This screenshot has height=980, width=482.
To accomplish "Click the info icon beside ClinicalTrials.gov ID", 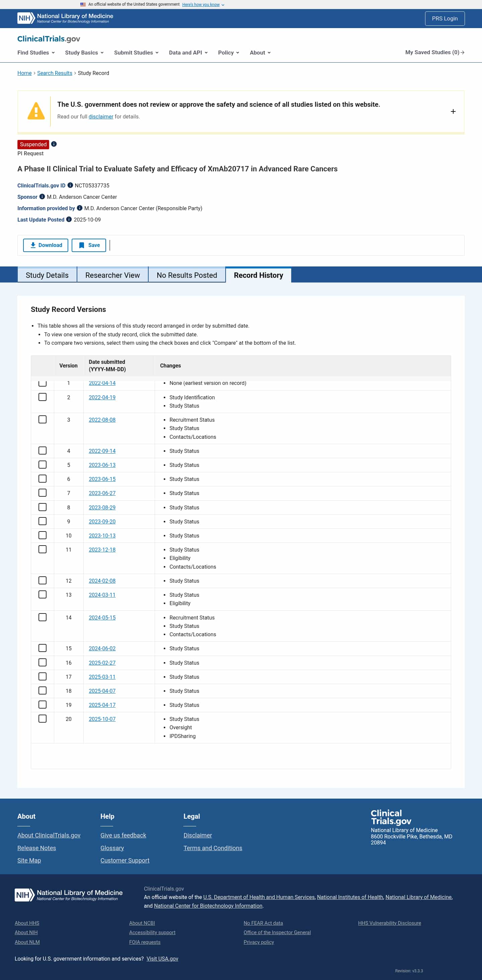I will (70, 185).
